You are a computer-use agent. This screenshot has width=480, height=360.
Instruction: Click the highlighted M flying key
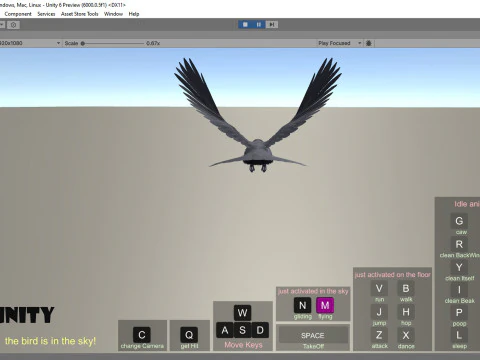point(325,305)
